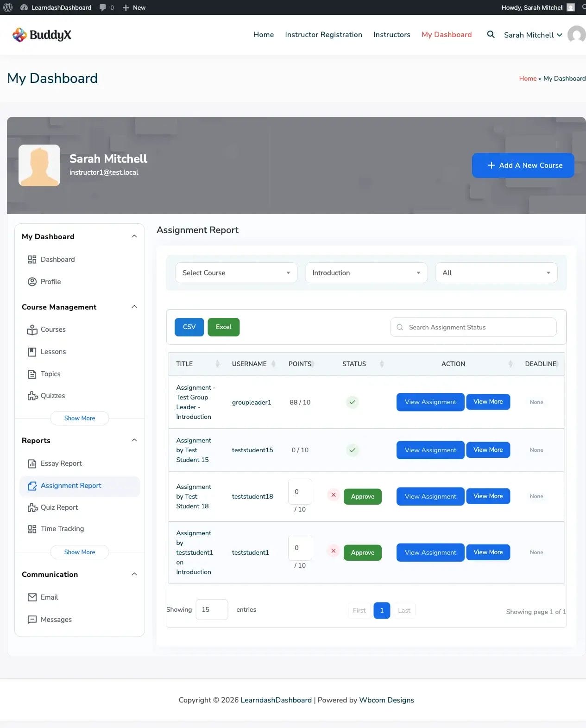Click the Sarah Mitchell profile picture
This screenshot has width=586, height=728.
(39, 165)
